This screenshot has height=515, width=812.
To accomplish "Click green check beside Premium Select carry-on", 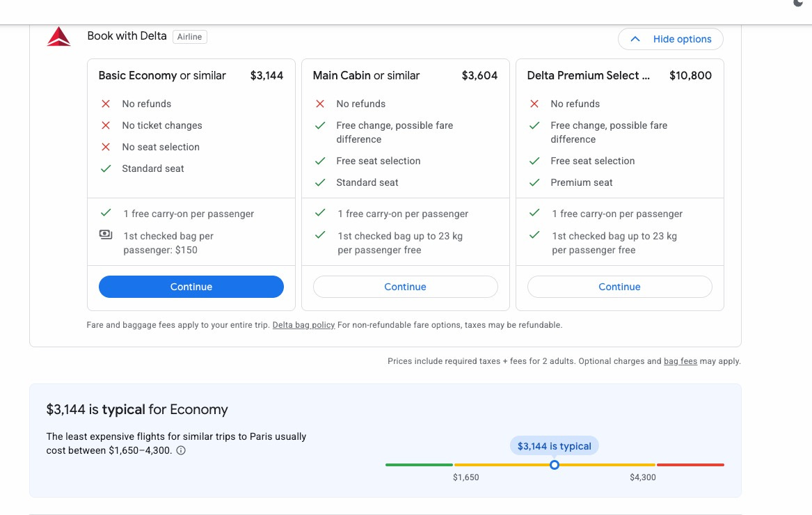I will [534, 213].
